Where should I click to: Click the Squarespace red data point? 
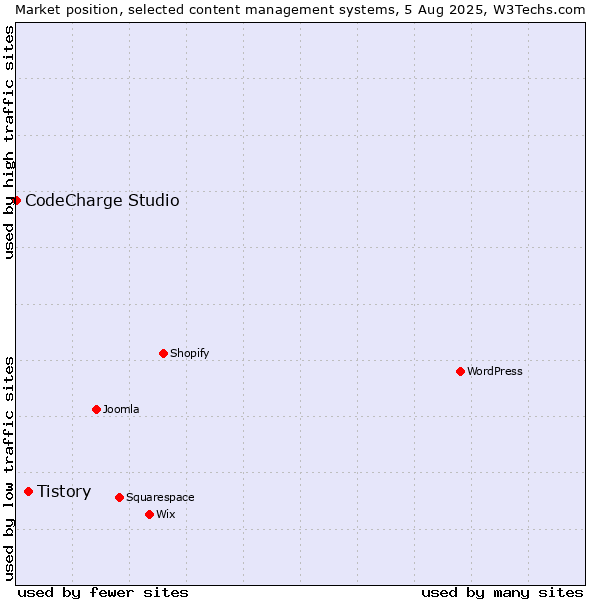pos(119,497)
